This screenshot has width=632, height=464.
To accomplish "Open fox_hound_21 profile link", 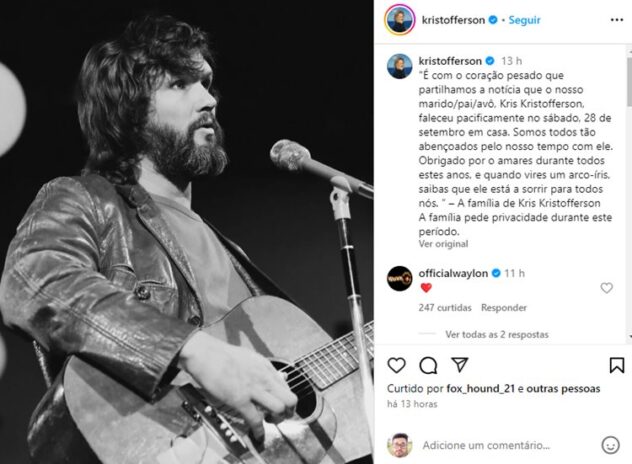I will pyautogui.click(x=480, y=389).
